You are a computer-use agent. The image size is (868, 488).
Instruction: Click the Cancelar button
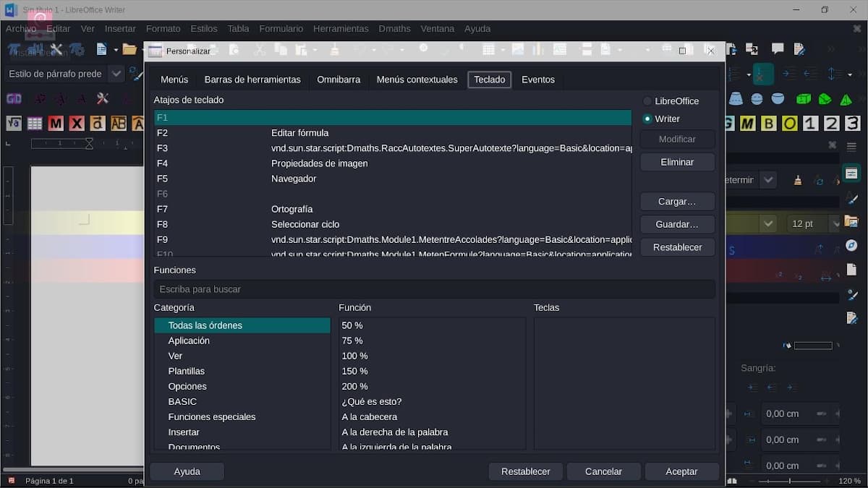tap(604, 471)
